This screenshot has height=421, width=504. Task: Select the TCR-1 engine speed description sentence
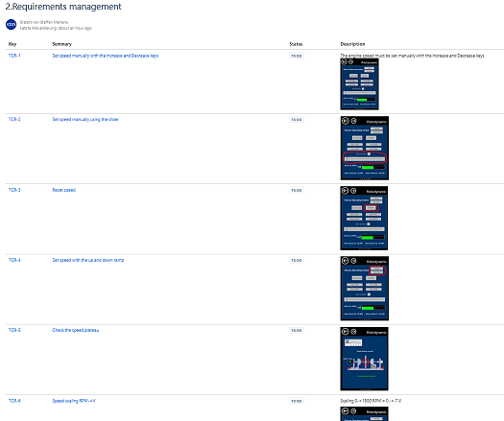pos(413,56)
